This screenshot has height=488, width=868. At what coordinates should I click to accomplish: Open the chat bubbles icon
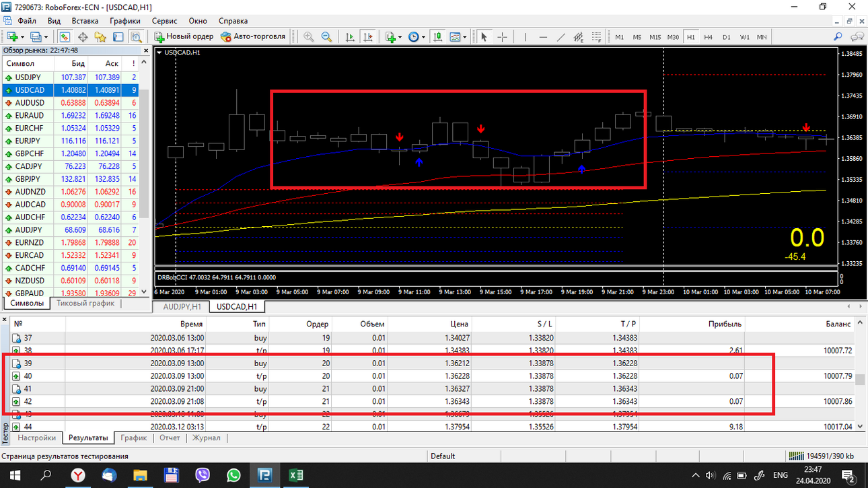[857, 36]
